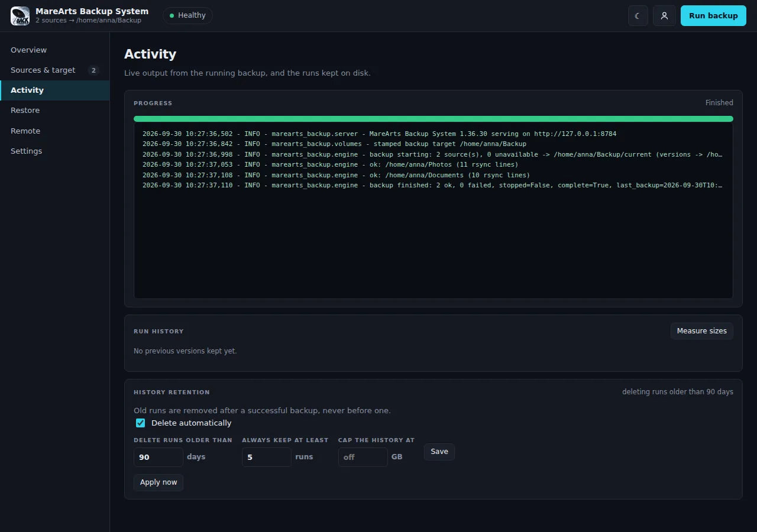The width and height of the screenshot is (757, 532).
Task: Click the 'Finished' progress status text
Action: [719, 103]
